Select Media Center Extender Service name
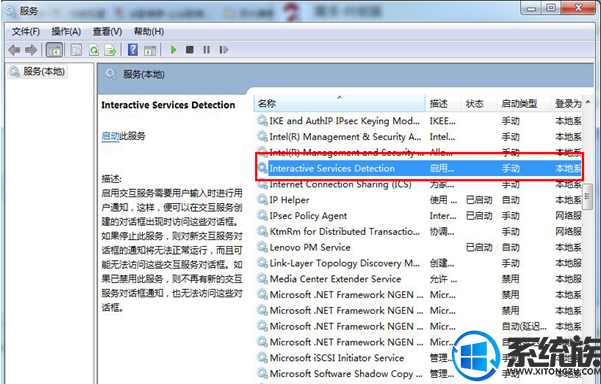This screenshot has height=384, width=601. point(335,279)
